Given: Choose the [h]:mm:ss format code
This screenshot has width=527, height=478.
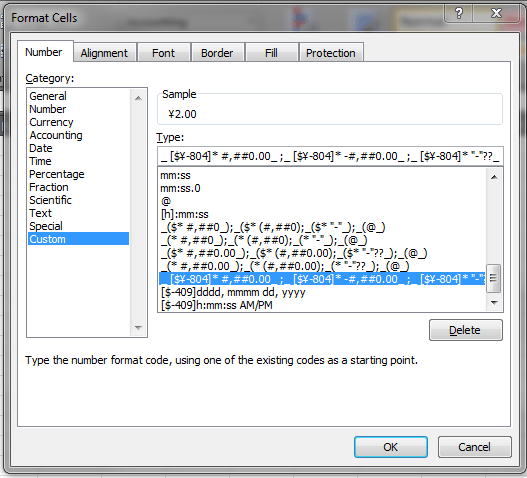Looking at the screenshot, I should [322, 214].
